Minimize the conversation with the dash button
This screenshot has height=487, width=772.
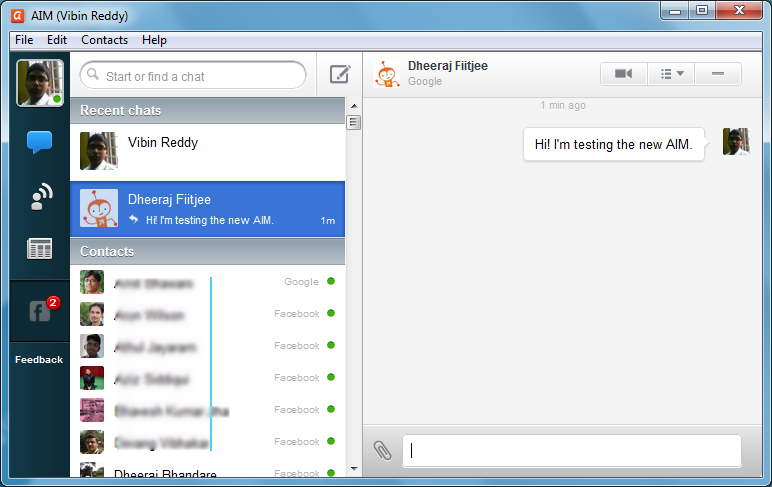tap(718, 74)
